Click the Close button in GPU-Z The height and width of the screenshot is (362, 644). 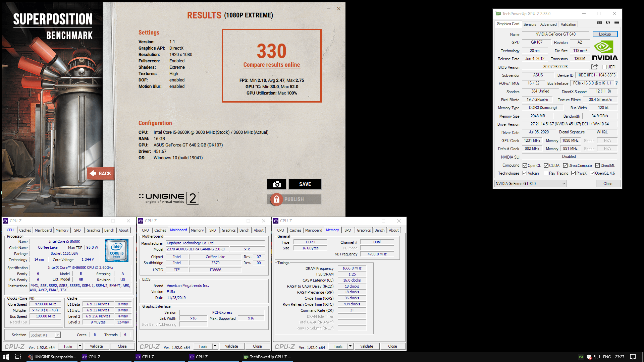coord(608,184)
